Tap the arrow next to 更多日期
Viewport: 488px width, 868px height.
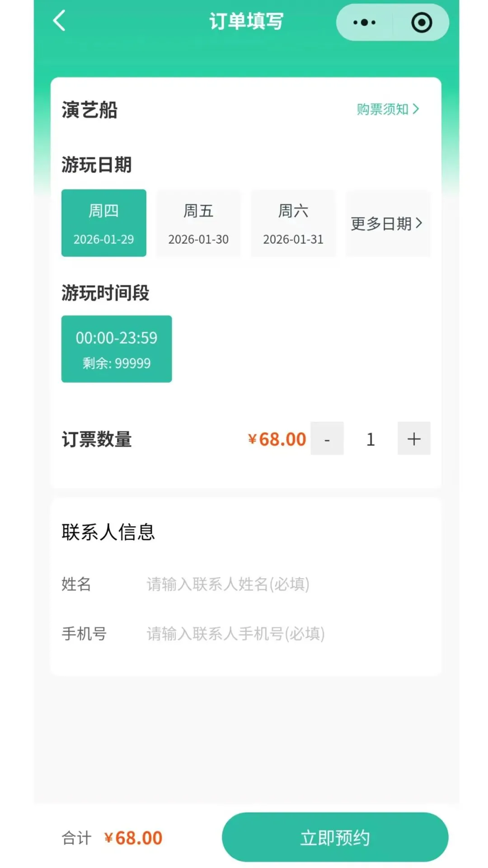point(418,223)
